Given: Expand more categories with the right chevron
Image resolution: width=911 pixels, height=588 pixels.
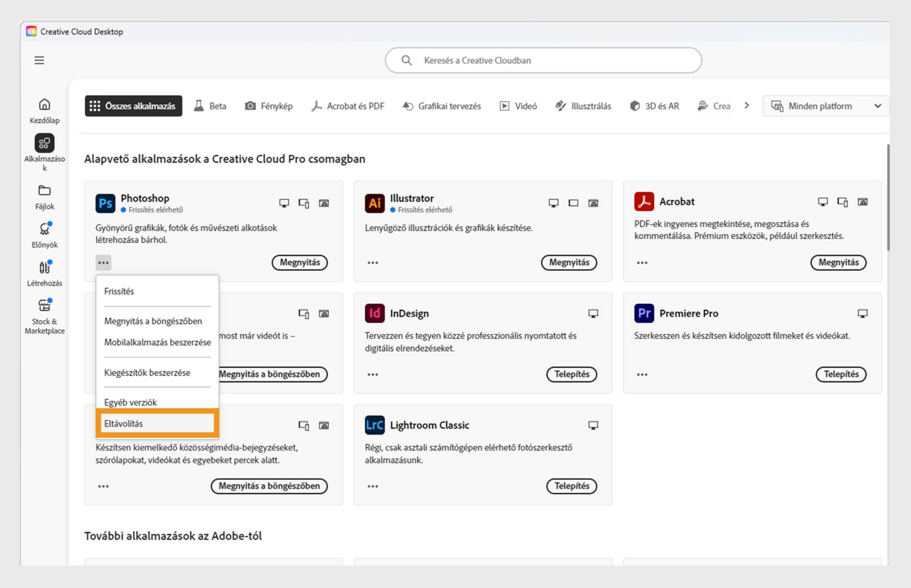Looking at the screenshot, I should pyautogui.click(x=746, y=106).
